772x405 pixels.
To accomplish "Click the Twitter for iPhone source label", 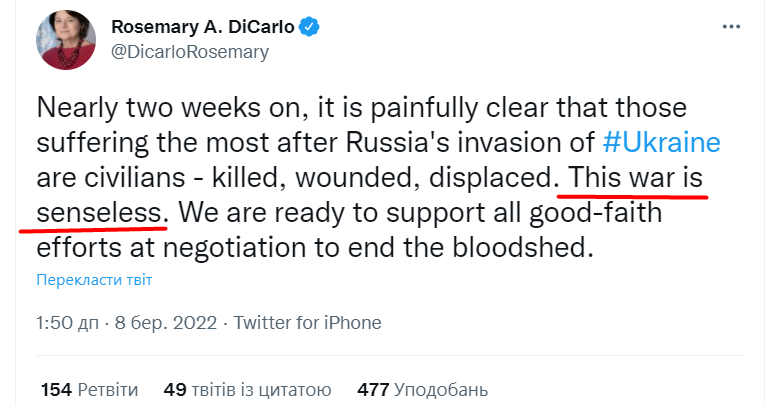I will 308,323.
